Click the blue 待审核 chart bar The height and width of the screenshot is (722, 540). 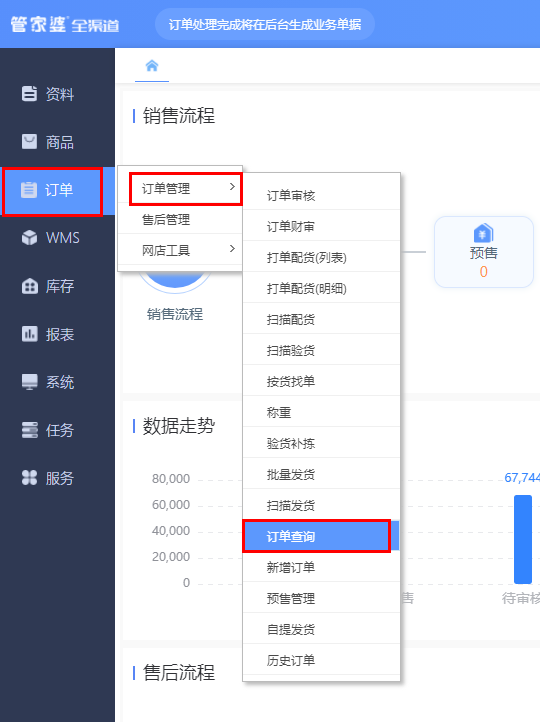tap(523, 539)
